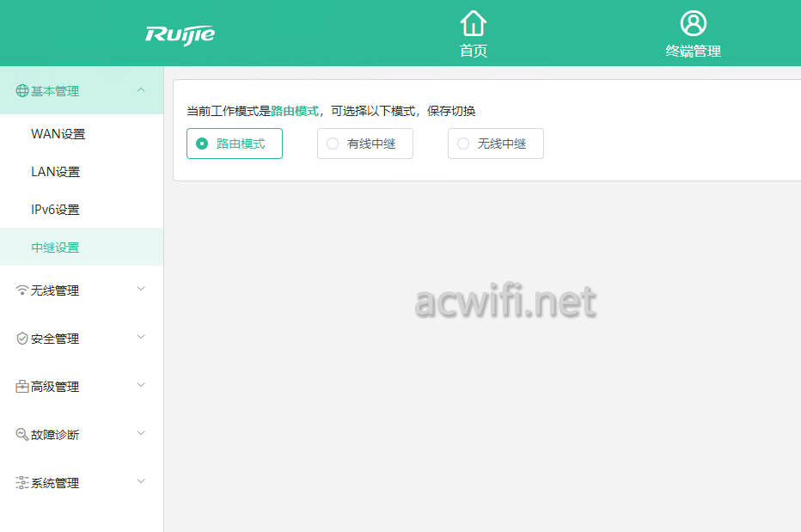The image size is (801, 532).
Task: Click the 无线管理 menu label
Action: point(55,290)
